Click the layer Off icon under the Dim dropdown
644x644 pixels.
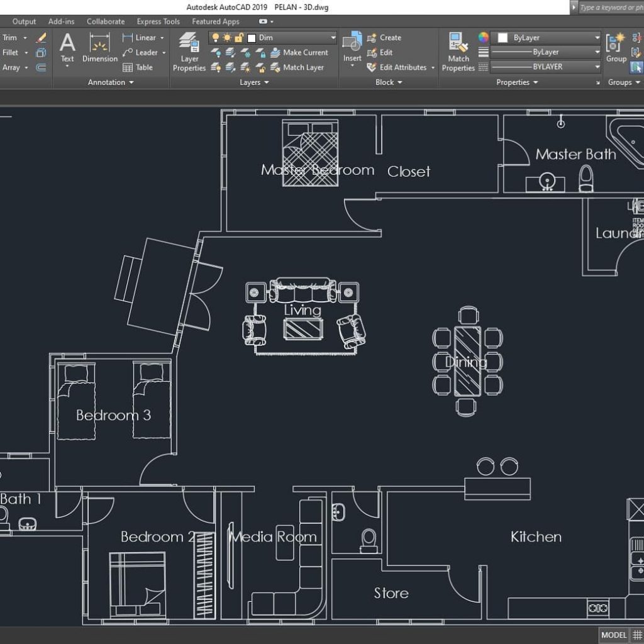216,53
